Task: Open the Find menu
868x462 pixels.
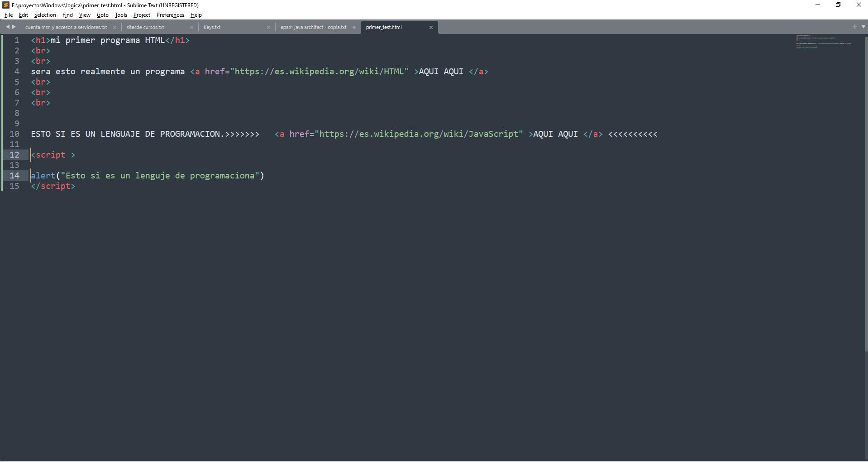Action: (x=67, y=15)
